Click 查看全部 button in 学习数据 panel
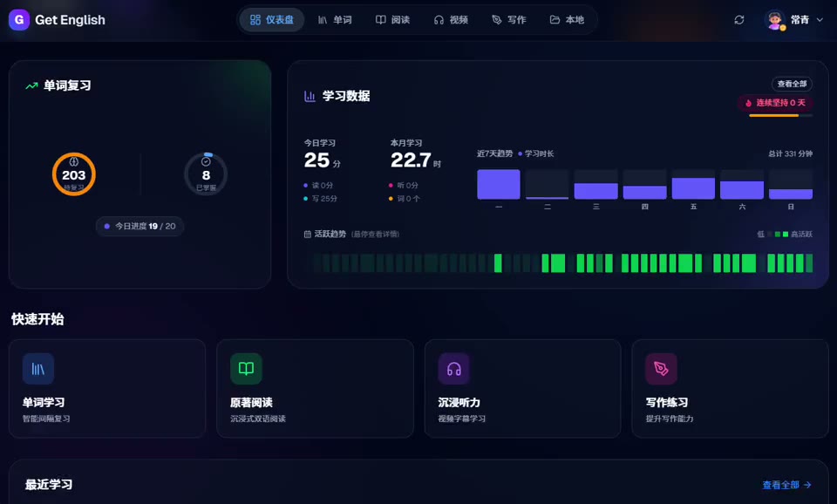This screenshot has height=504, width=837. click(x=792, y=84)
